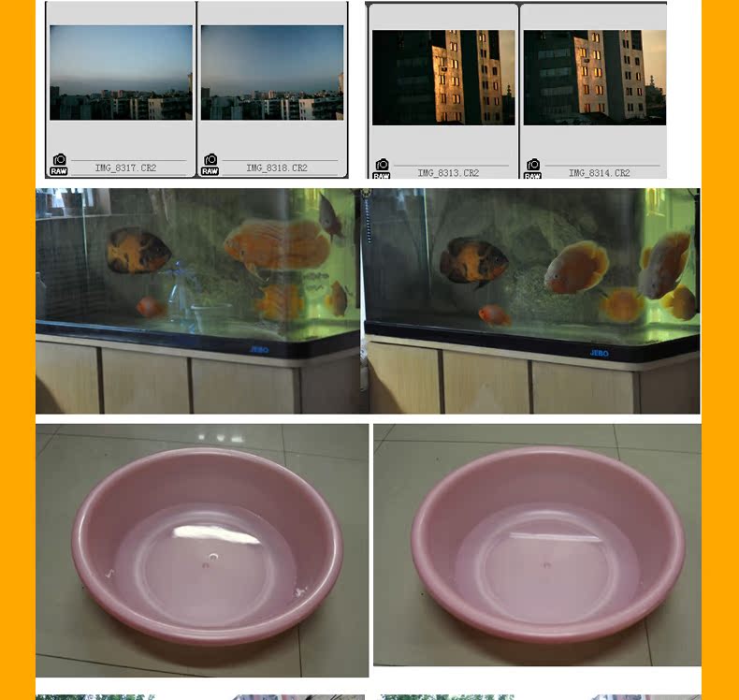
Task: View the left pink basin photo with glare
Action: (x=202, y=550)
